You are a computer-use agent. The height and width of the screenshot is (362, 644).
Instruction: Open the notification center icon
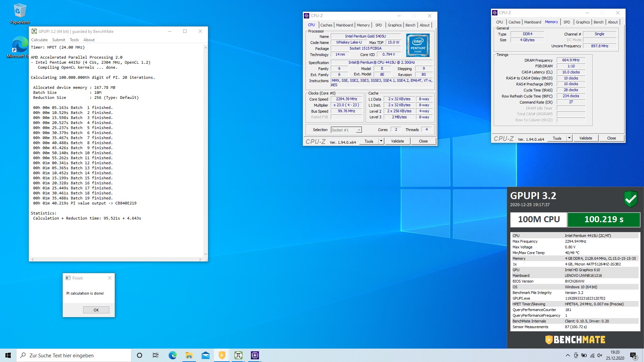point(633,355)
